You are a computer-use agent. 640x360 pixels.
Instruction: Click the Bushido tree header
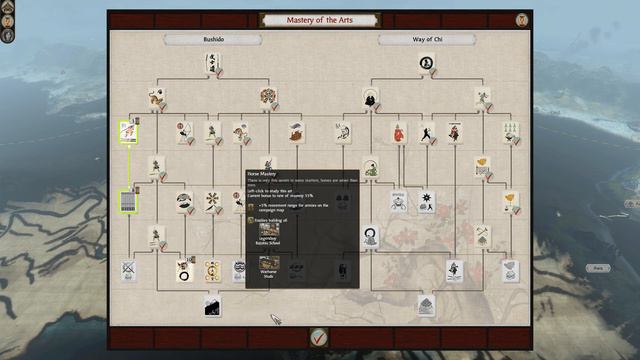213,39
